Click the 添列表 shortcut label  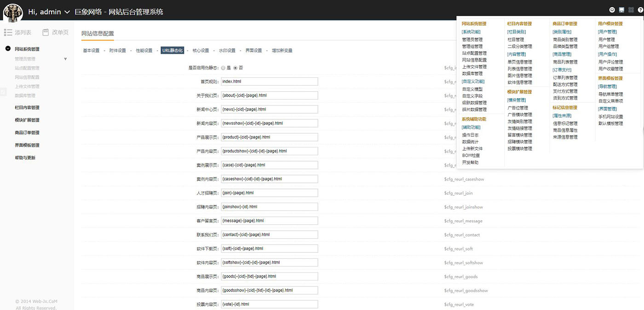point(23,33)
